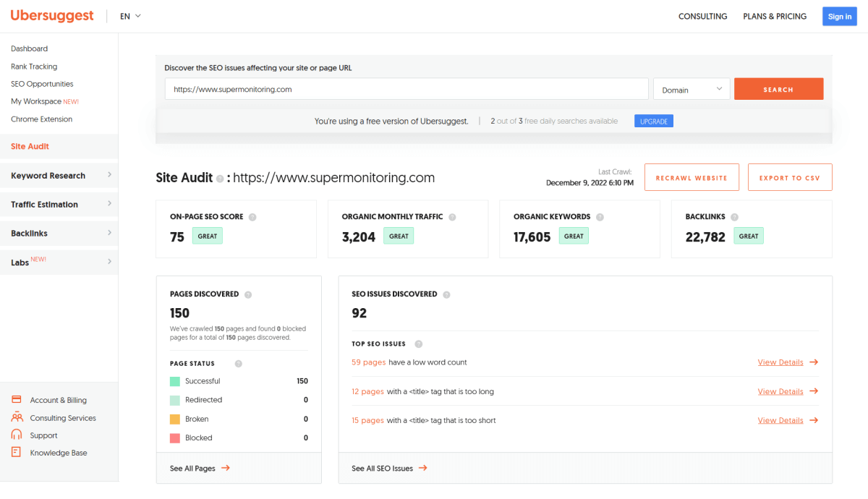Screen dimensions: 868x499
Task: Click the Backlinks card info icon
Action: [734, 217]
